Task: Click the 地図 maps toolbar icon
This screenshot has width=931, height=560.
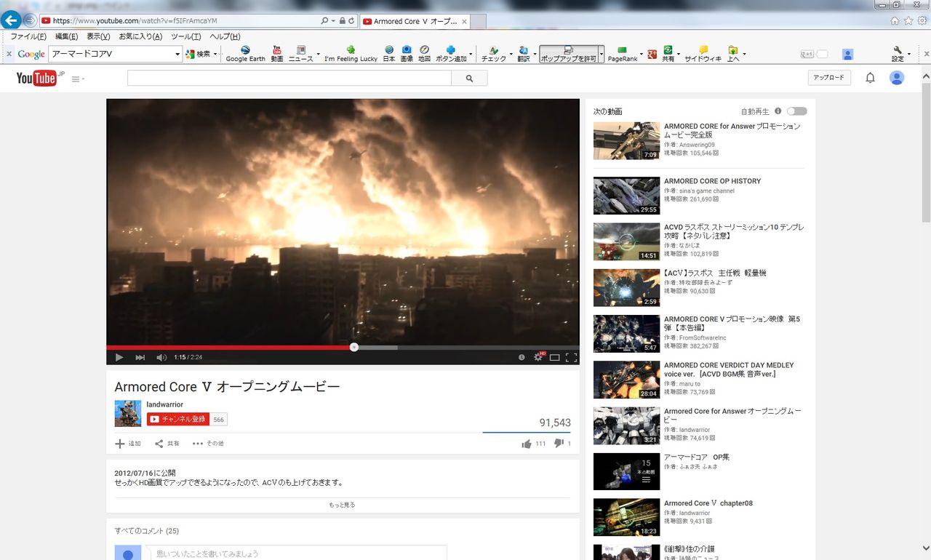Action: click(424, 54)
